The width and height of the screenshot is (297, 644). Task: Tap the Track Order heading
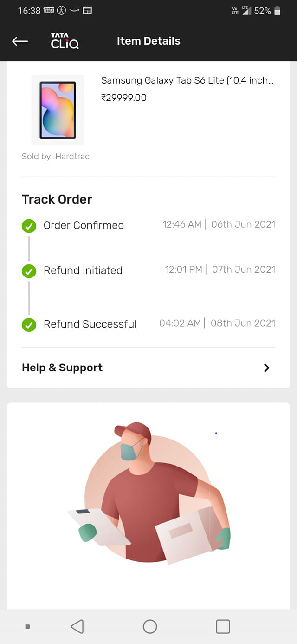coord(57,199)
